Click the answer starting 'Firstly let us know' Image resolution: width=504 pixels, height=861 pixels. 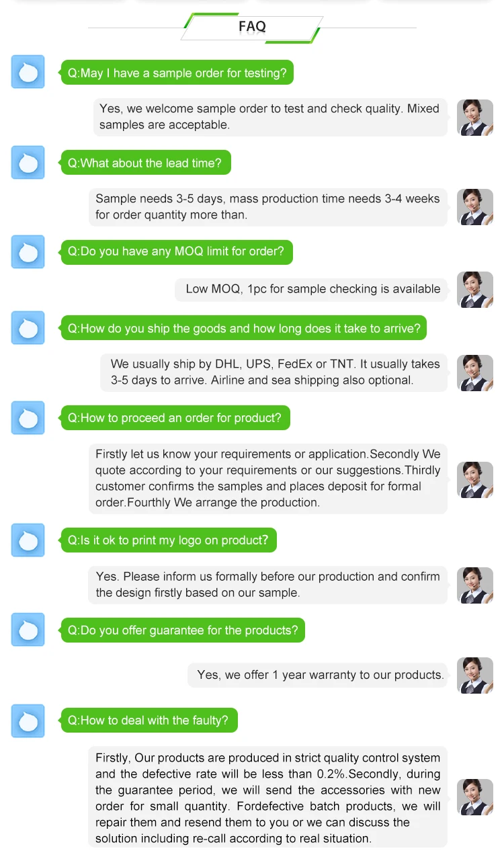[267, 478]
